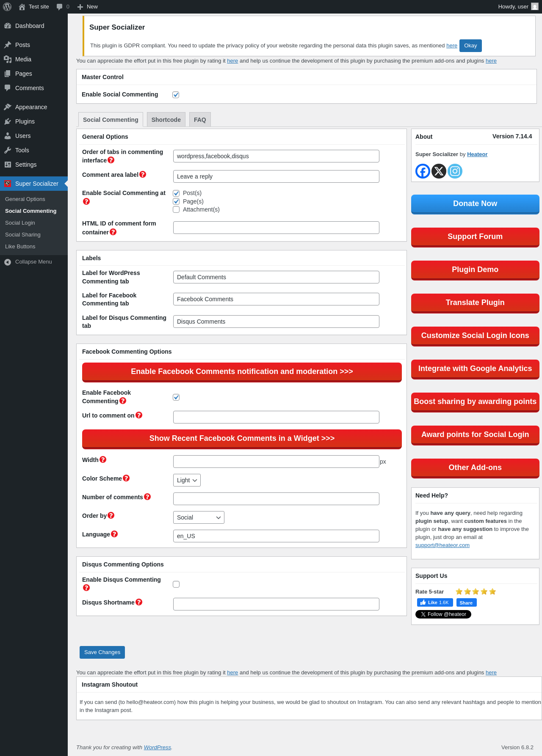
Task: Select the Social Commenting tab
Action: click(111, 120)
